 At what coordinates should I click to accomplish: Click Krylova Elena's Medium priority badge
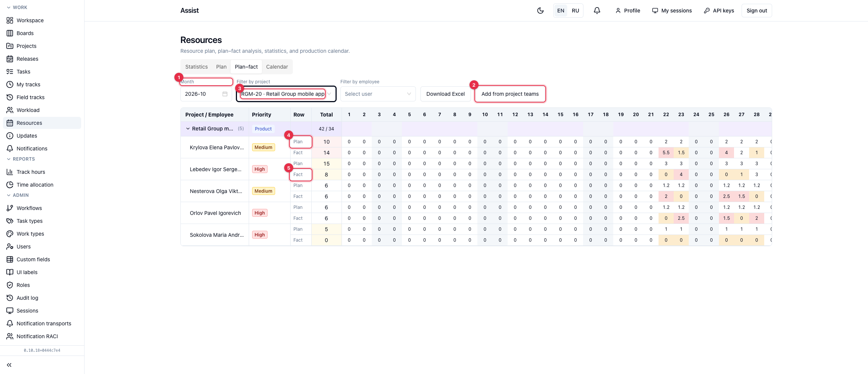(263, 147)
